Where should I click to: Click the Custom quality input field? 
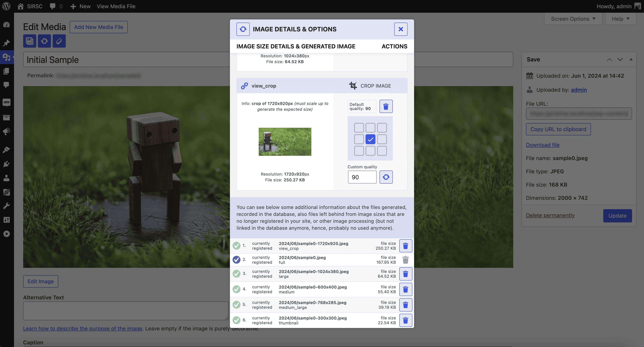pos(362,177)
